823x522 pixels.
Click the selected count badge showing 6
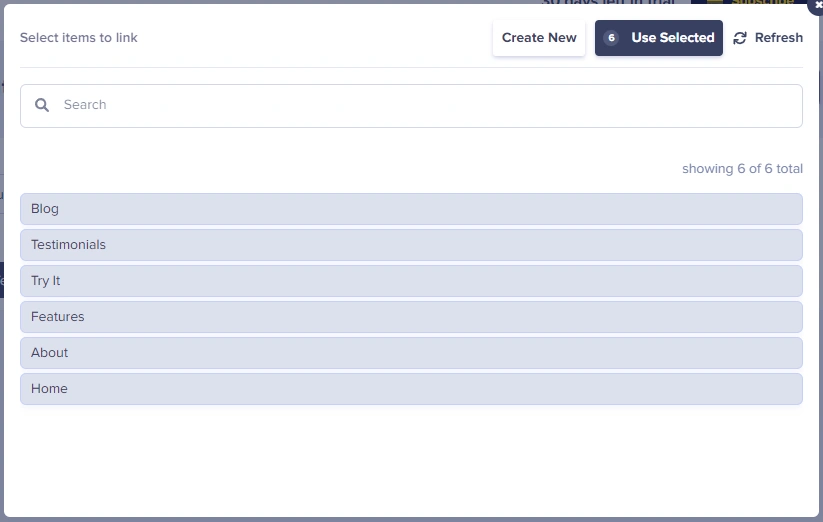[611, 38]
